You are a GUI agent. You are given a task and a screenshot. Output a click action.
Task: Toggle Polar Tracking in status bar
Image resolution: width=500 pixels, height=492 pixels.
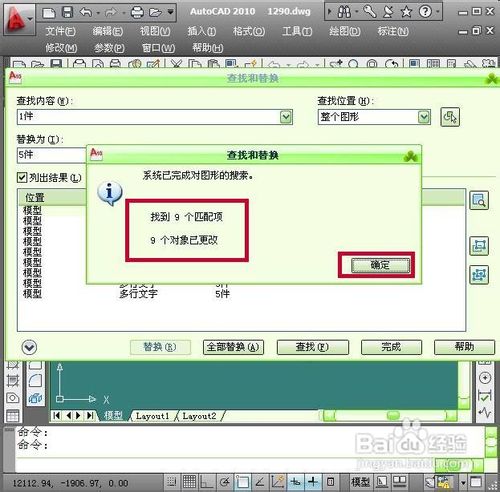(225, 482)
